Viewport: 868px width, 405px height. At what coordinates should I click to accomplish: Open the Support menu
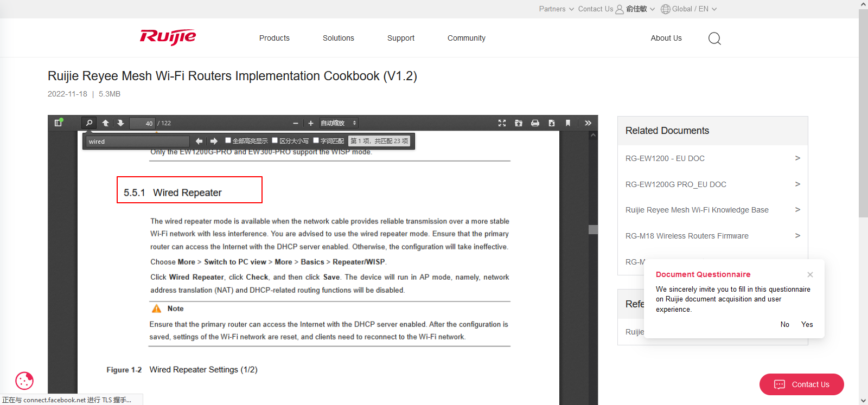[x=401, y=38]
